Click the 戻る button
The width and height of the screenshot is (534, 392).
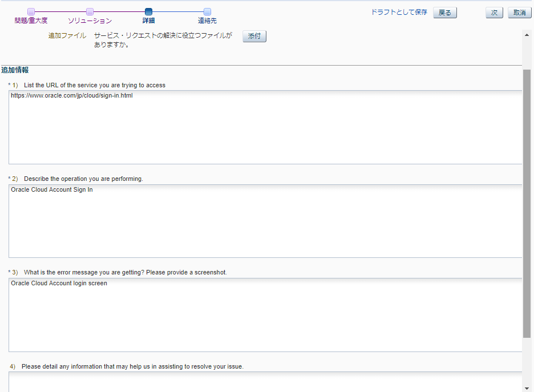click(x=445, y=13)
